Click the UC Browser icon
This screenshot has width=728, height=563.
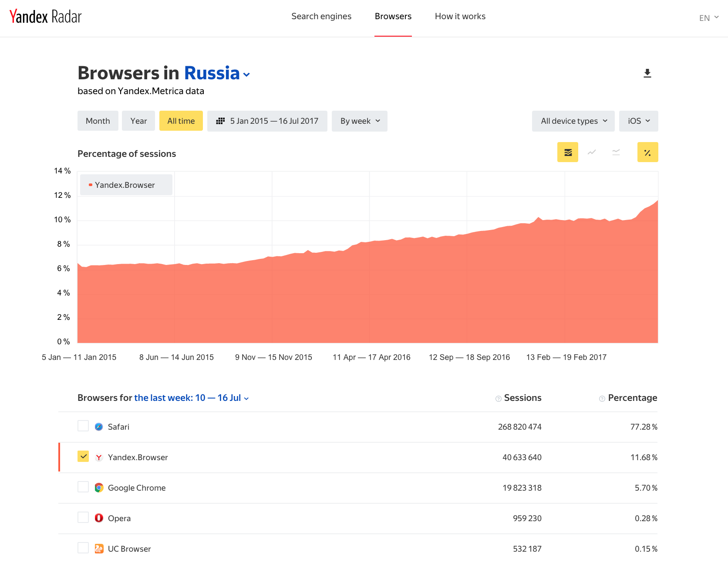click(99, 549)
